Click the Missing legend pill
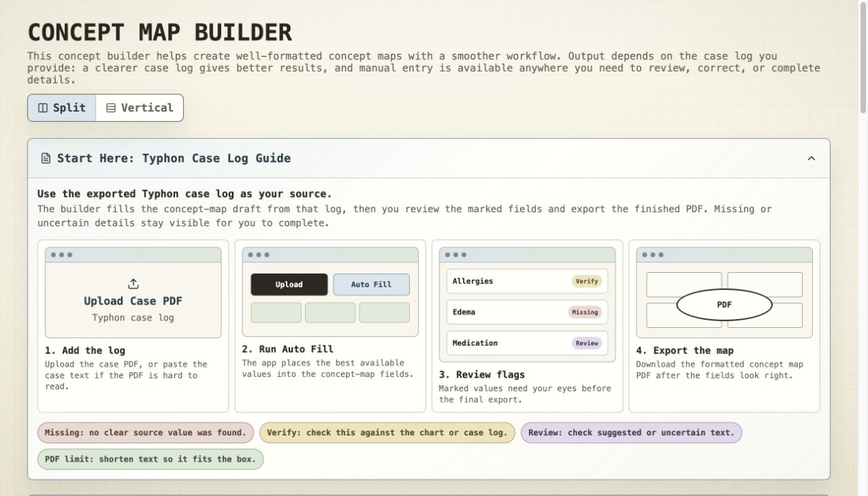 145,433
